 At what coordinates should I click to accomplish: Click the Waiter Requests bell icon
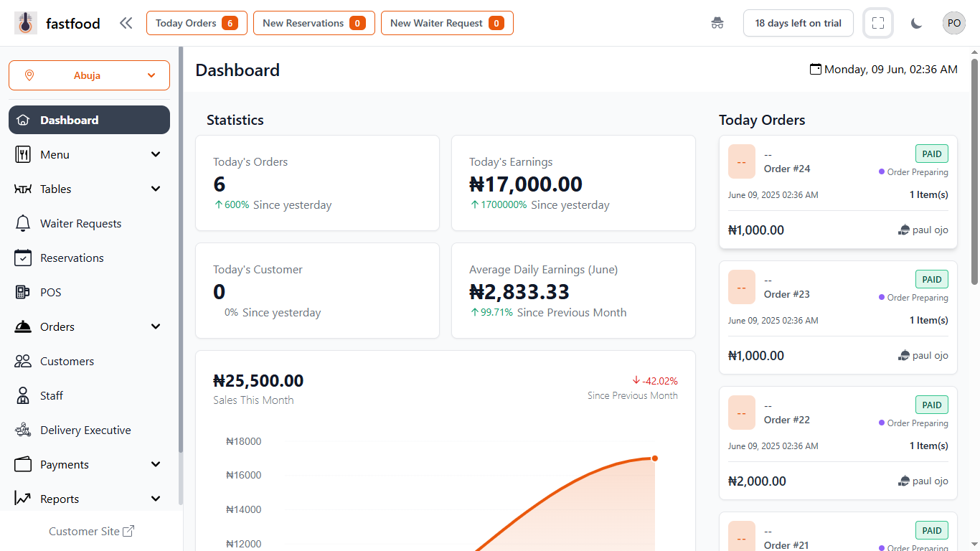(23, 223)
